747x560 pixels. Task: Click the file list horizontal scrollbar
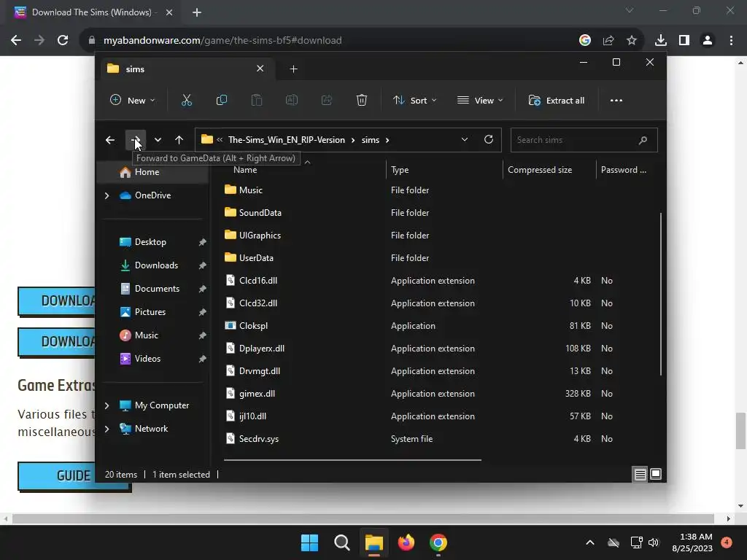[352, 460]
